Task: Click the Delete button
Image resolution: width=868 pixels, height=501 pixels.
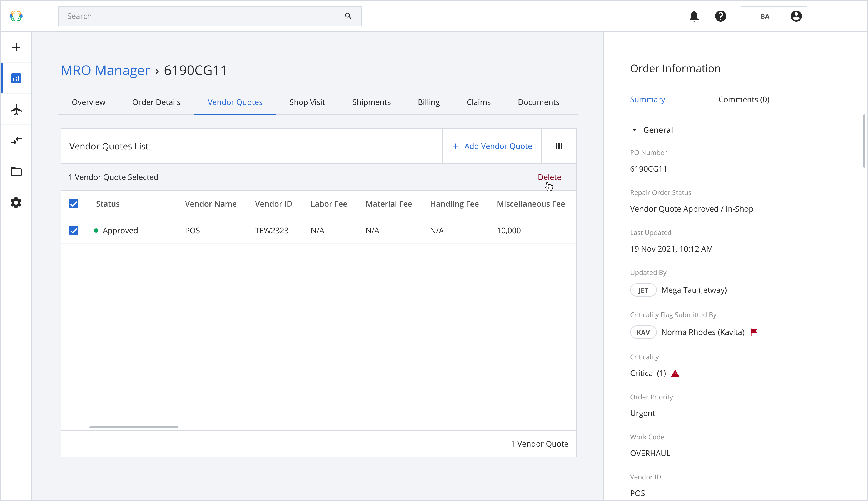Action: click(549, 177)
